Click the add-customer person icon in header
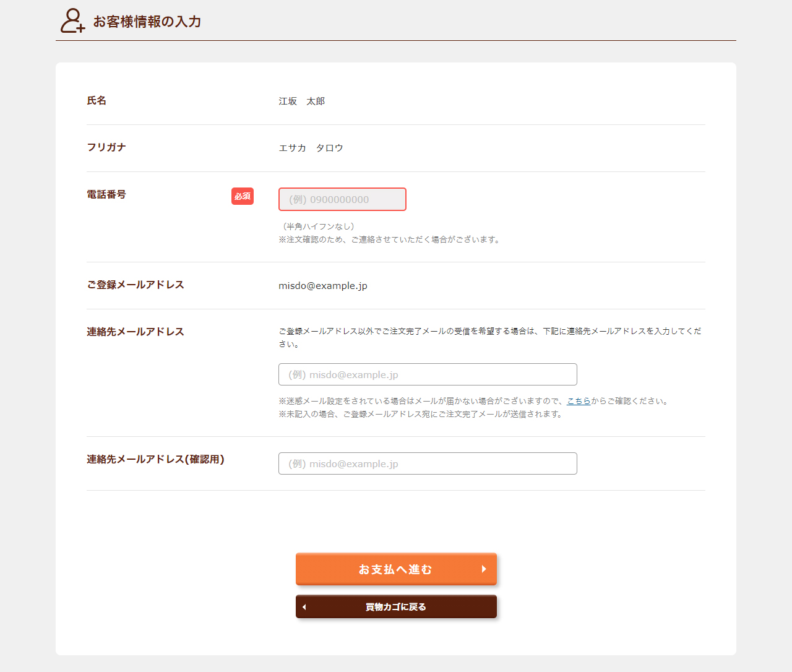 (x=72, y=21)
